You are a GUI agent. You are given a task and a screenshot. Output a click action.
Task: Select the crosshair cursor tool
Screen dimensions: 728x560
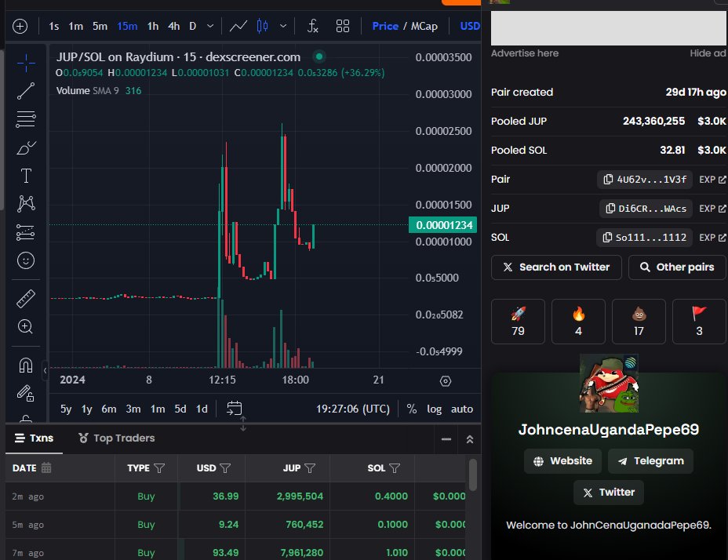click(x=26, y=63)
